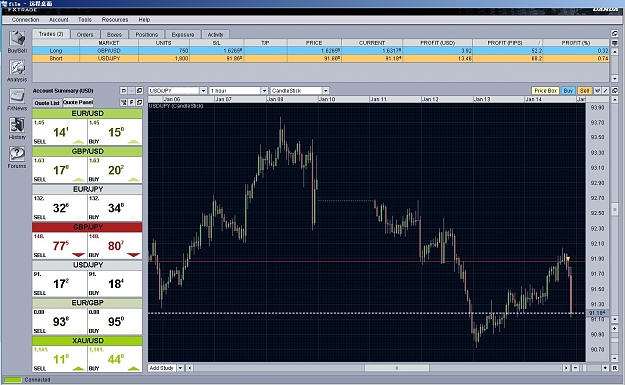This screenshot has width=625, height=385.
Task: Click the chart pop-out icon right of toolbar
Action: click(x=615, y=90)
